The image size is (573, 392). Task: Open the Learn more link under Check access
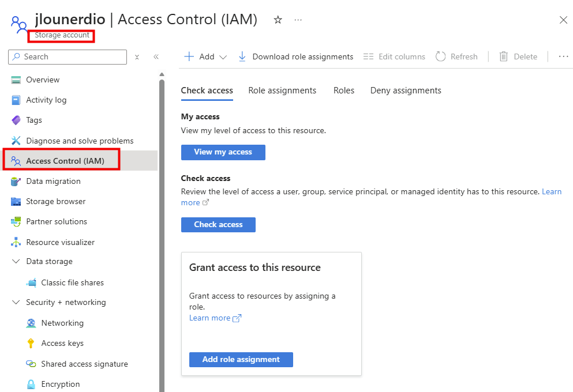(552, 191)
